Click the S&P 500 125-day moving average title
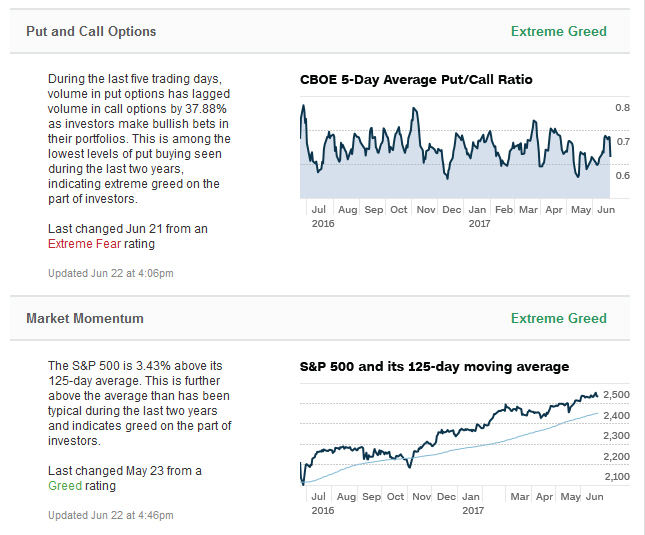This screenshot has width=645, height=535. point(434,367)
